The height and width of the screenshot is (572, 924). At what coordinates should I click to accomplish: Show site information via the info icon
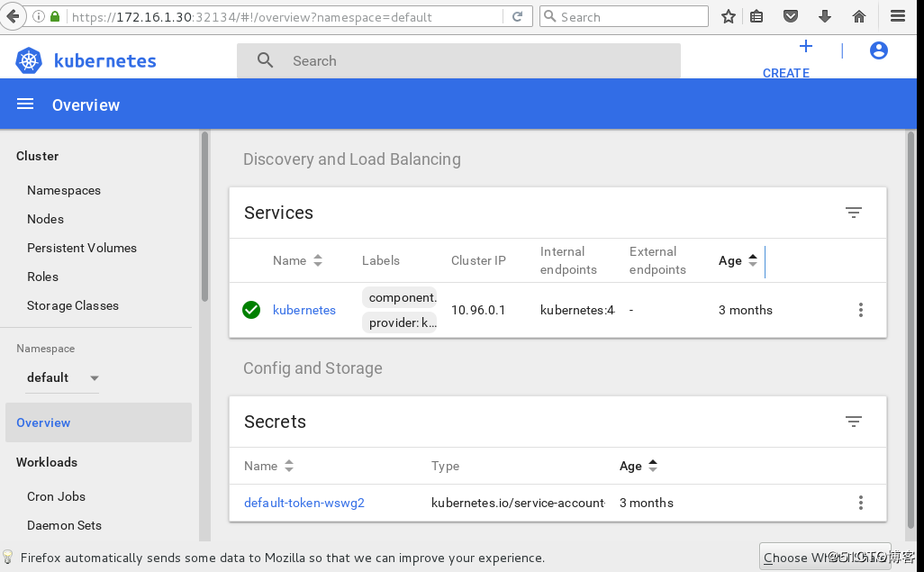tap(39, 16)
